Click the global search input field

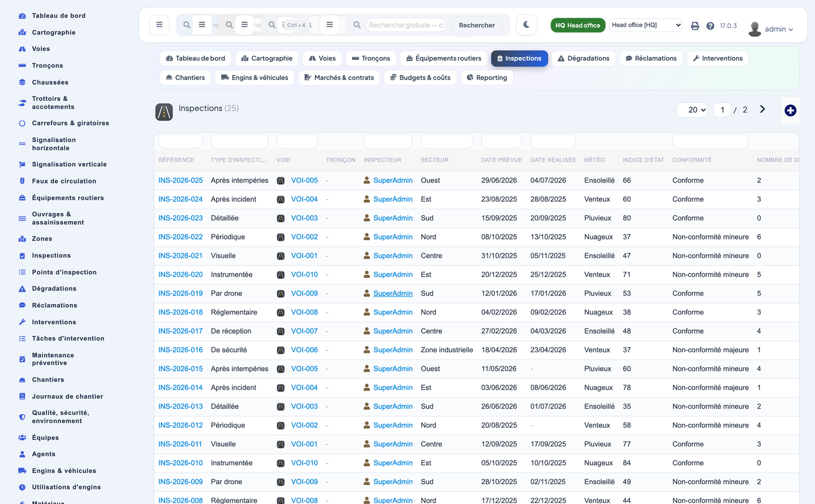coord(406,25)
